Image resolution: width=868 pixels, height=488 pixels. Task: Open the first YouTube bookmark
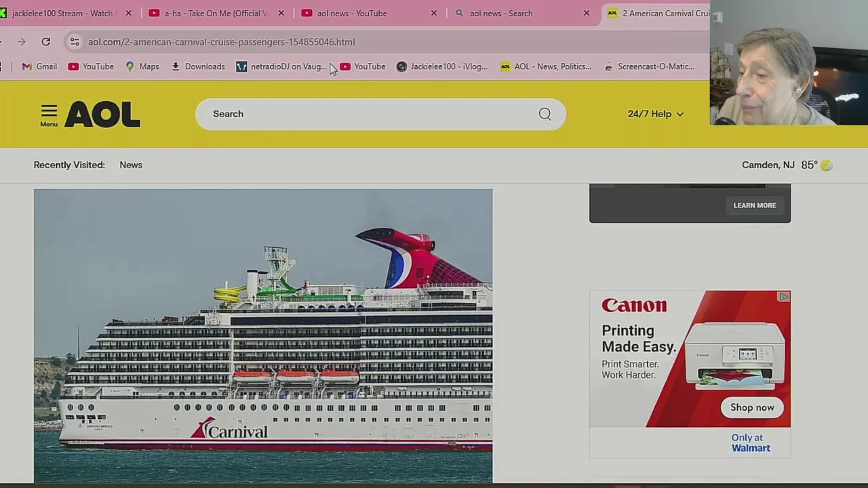point(91,66)
